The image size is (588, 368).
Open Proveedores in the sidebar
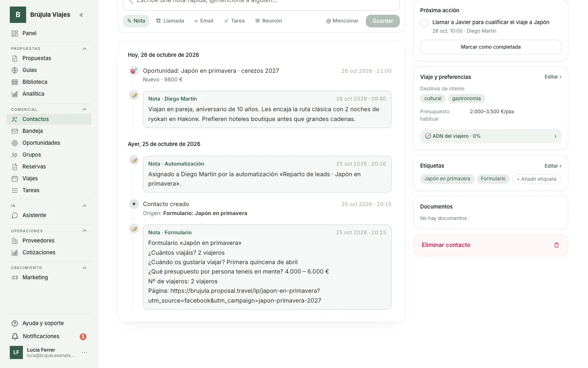tap(49, 240)
